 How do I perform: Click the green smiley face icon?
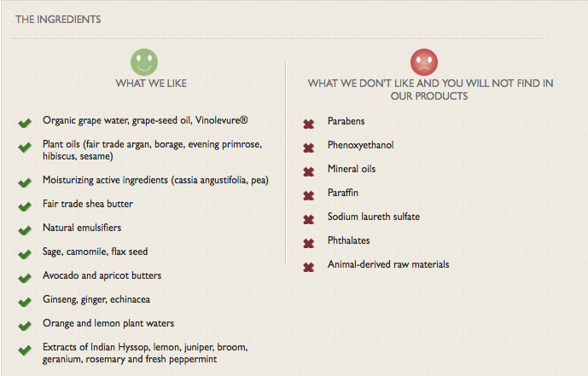coord(144,62)
